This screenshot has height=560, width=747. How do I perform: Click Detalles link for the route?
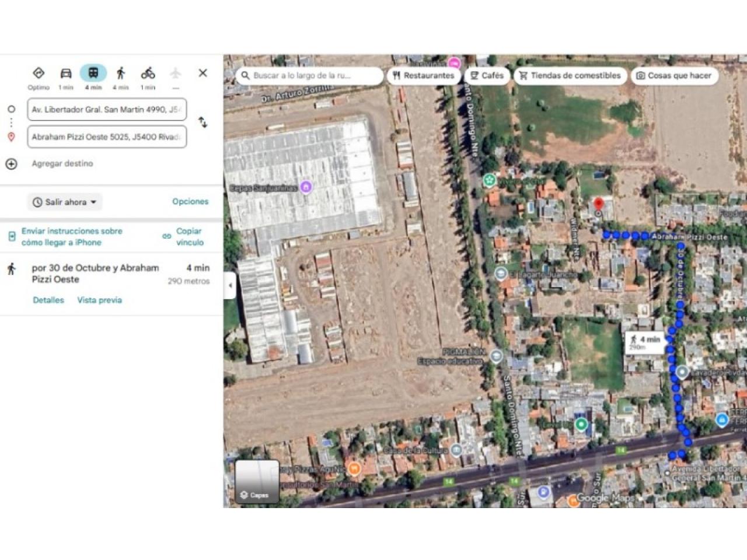(x=48, y=300)
